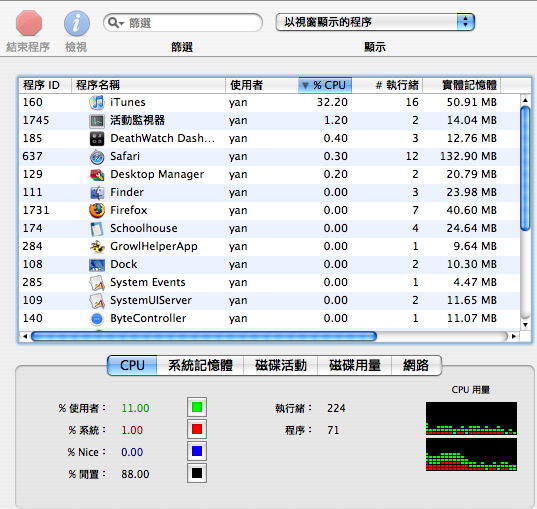The height and width of the screenshot is (509, 537).
Task: Click process ID 1731
Action: [x=36, y=210]
